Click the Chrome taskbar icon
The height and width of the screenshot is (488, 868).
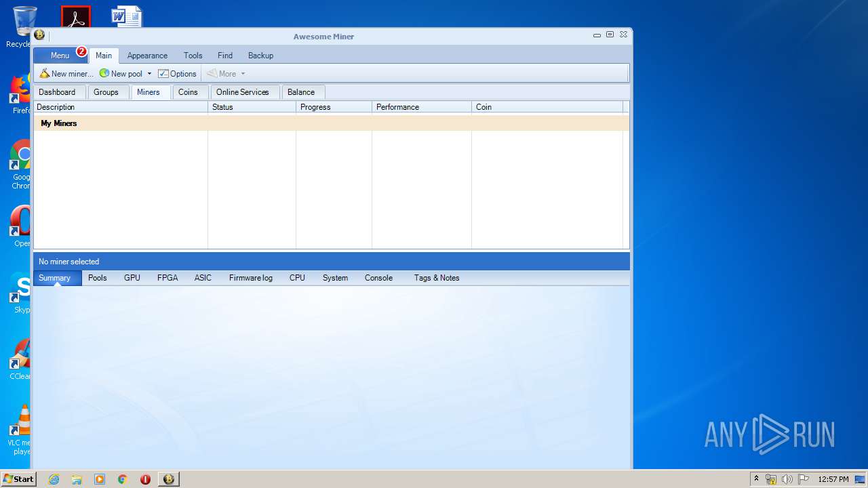coord(123,479)
